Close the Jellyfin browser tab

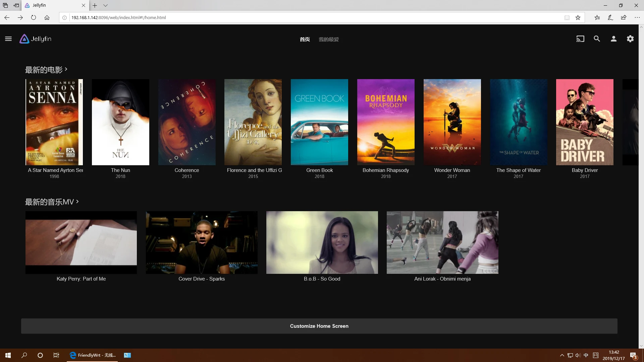pos(84,5)
